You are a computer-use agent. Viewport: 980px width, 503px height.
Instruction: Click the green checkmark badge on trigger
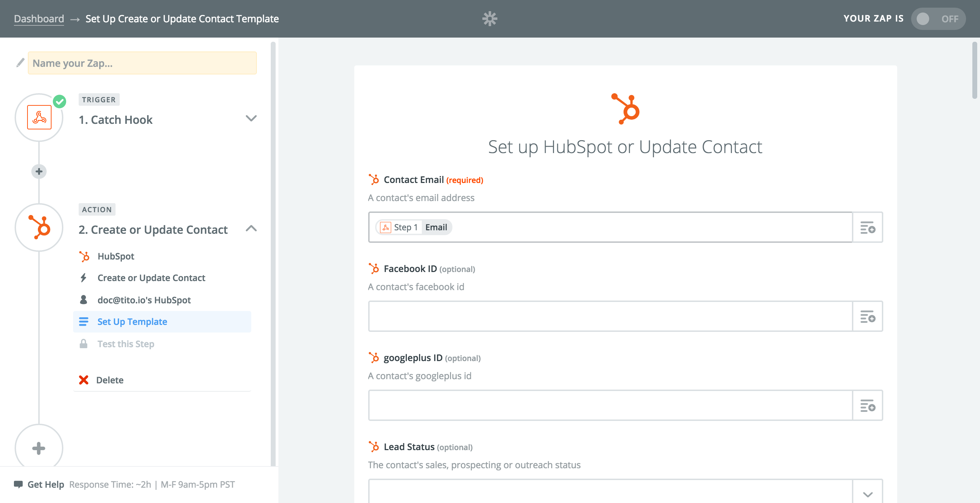(60, 102)
